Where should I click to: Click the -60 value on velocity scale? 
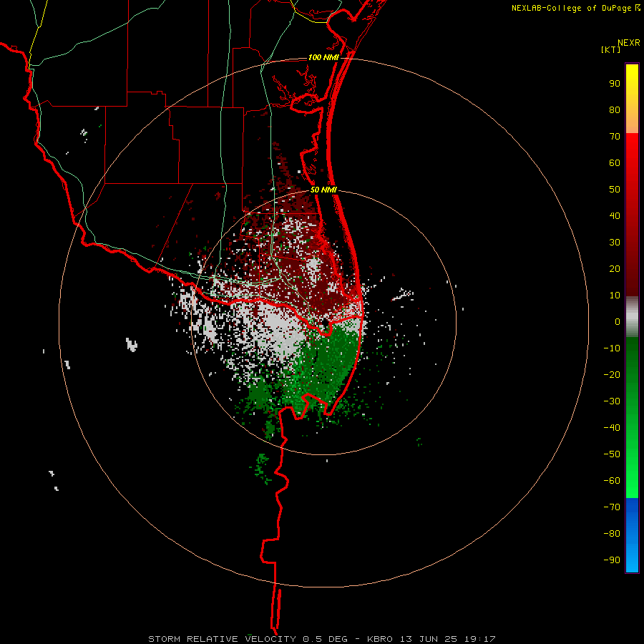tap(612, 481)
